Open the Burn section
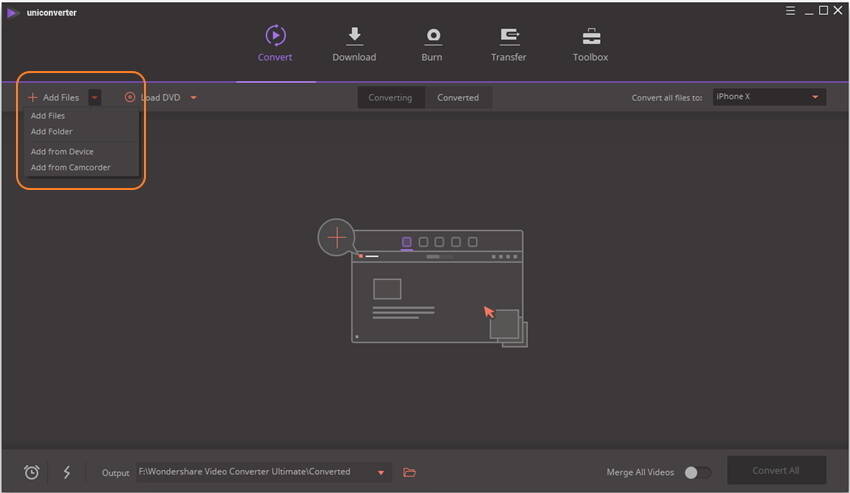This screenshot has width=850, height=493. click(x=432, y=44)
